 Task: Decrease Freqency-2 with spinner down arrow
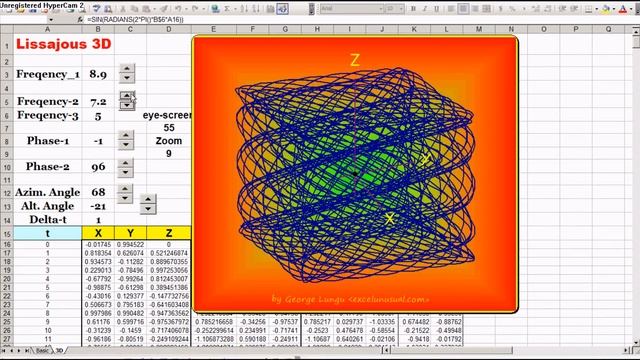coord(127,105)
